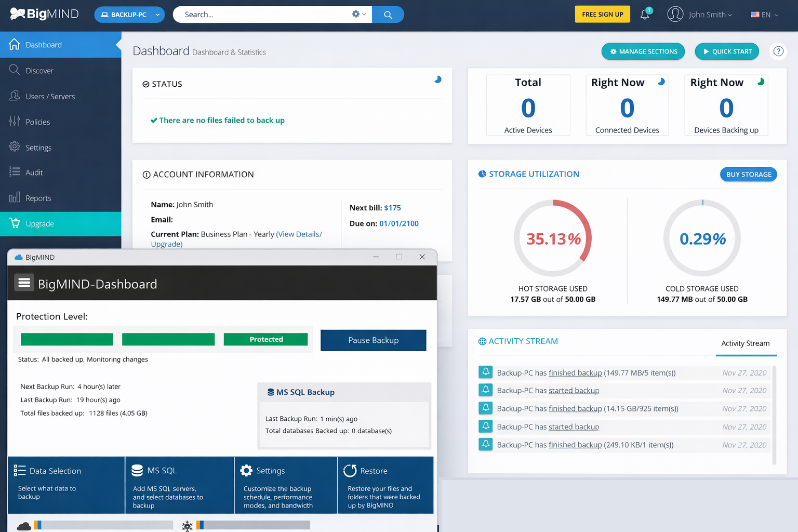798x532 pixels.
Task: Switch to the Activity Stream tab
Action: click(745, 343)
